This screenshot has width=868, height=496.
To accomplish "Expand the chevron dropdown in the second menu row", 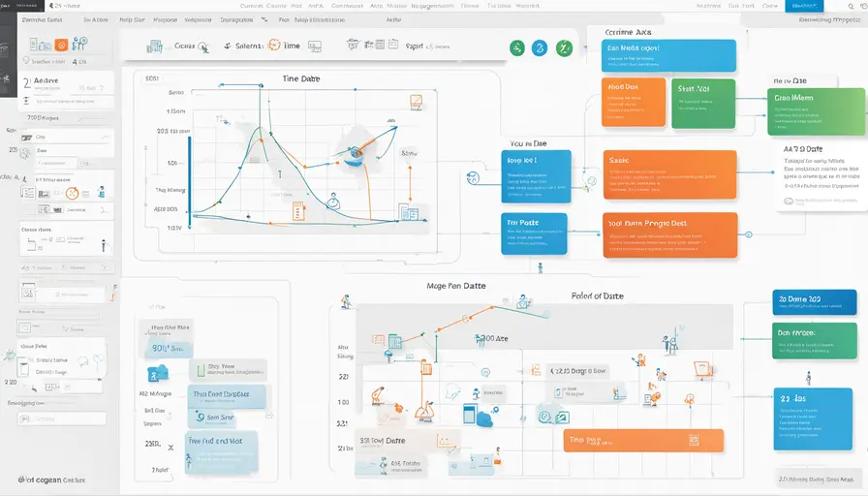I will click(264, 19).
